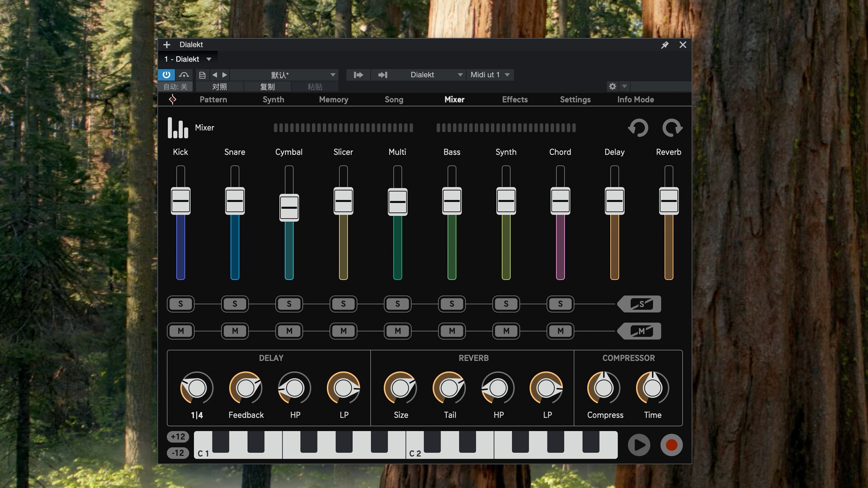Open the Dialekt routing dropdown

tap(430, 75)
